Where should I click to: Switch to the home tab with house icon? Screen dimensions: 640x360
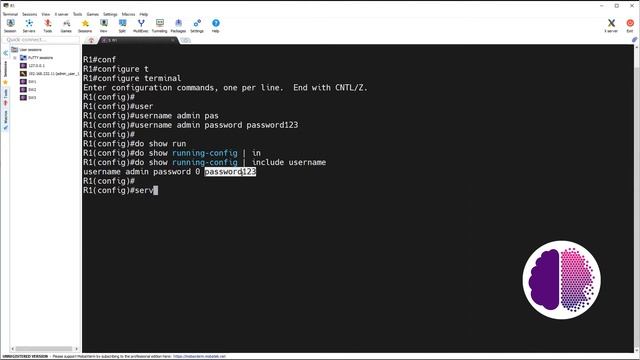[x=91, y=40]
